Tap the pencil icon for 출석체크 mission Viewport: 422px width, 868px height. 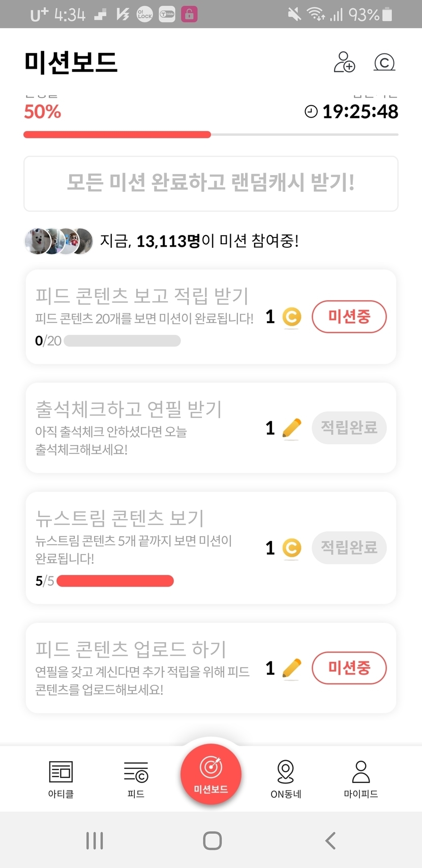[291, 428]
